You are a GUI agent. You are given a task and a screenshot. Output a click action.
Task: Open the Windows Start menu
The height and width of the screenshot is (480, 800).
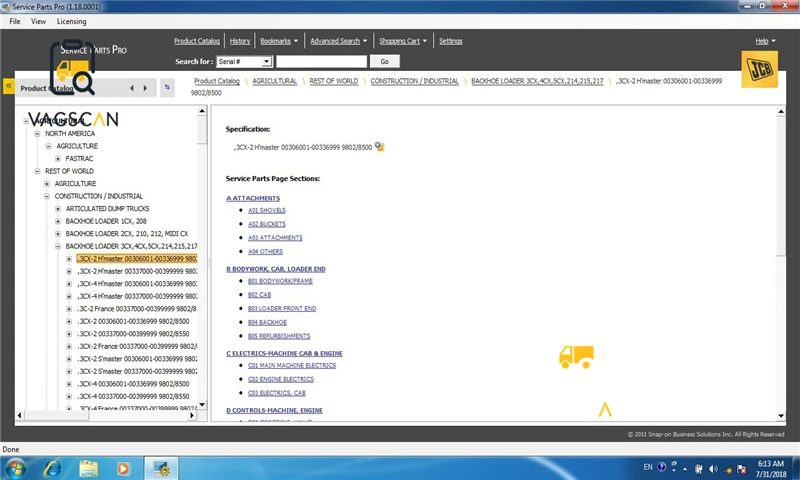(x=16, y=468)
